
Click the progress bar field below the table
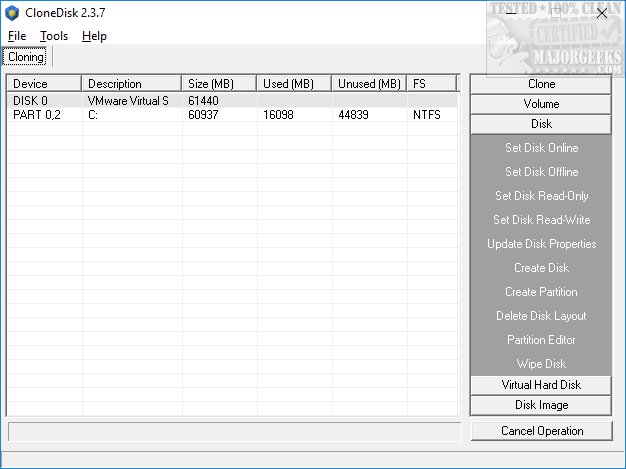point(234,431)
